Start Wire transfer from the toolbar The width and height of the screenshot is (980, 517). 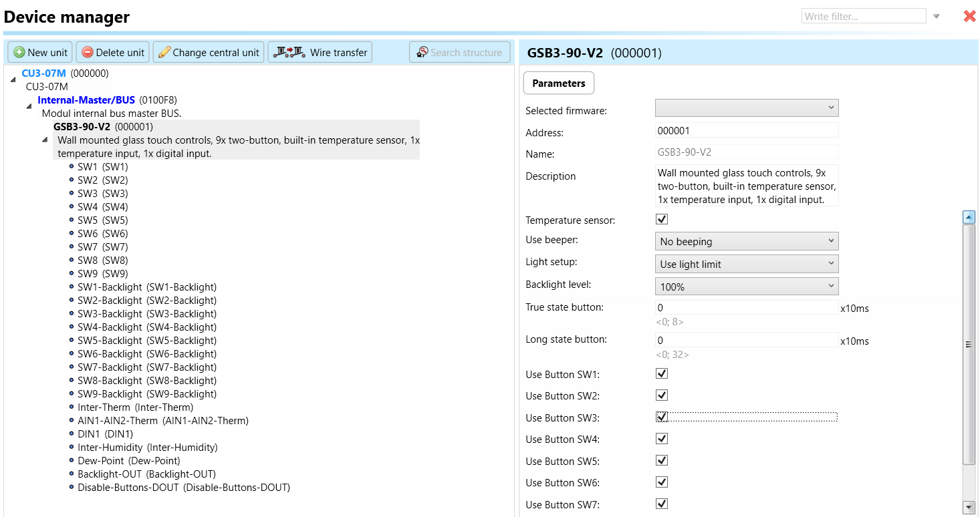click(x=320, y=52)
